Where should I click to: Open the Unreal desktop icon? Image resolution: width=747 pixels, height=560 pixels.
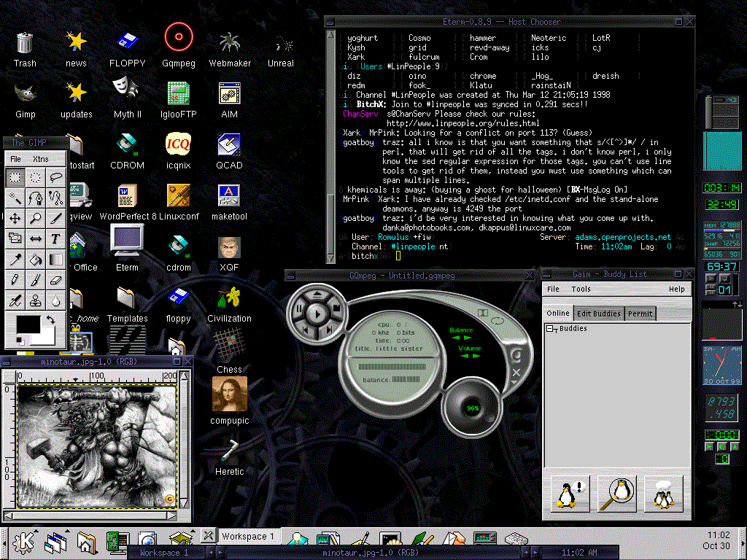[x=281, y=49]
